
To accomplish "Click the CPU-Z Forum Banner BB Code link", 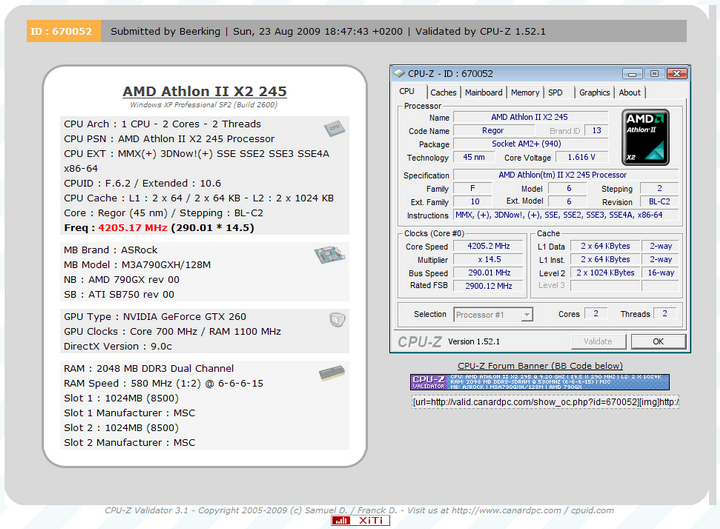I will tap(540, 366).
